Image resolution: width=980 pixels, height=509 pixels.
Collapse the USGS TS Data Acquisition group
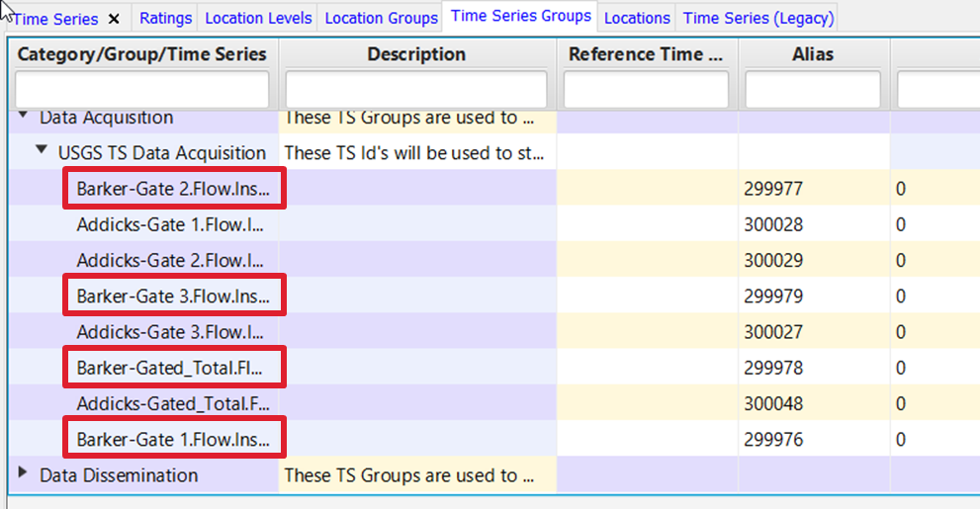42,150
